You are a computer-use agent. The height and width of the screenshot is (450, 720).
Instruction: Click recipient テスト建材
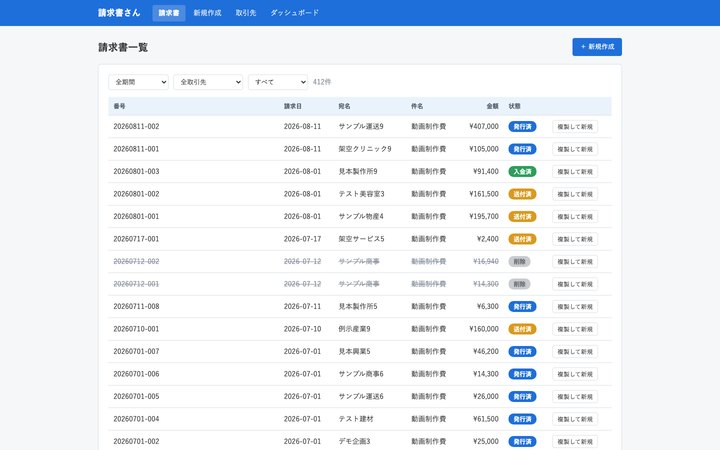pyautogui.click(x=356, y=419)
